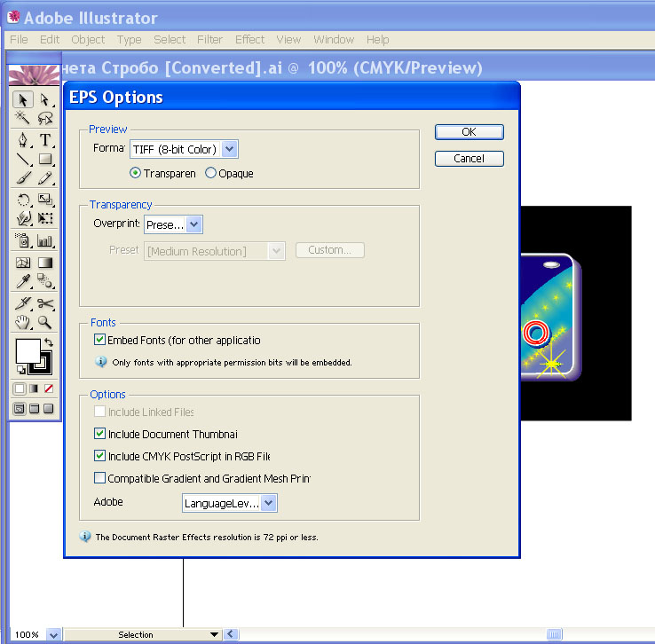This screenshot has height=644, width=655.
Task: Click the None (red slash) button
Action: 49,389
